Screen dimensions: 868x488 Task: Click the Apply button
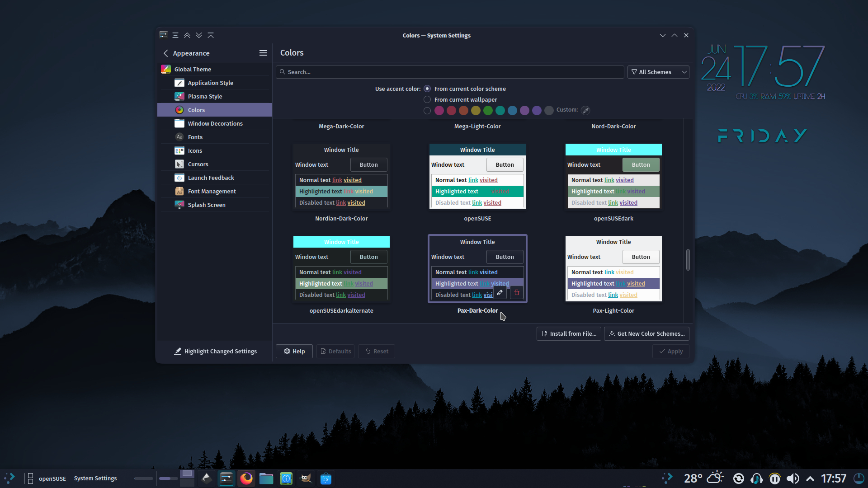click(x=671, y=352)
